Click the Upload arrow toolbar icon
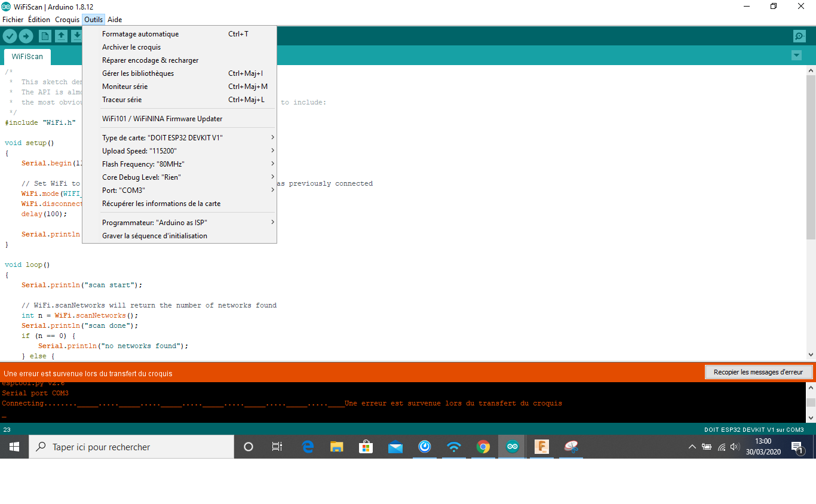 [x=26, y=36]
